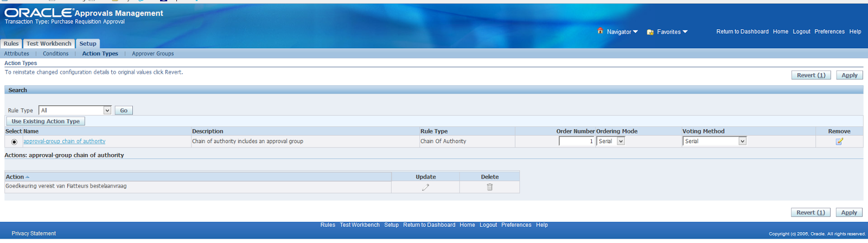Click the bottom Revert (1) button
This screenshot has width=868, height=243.
click(x=810, y=213)
